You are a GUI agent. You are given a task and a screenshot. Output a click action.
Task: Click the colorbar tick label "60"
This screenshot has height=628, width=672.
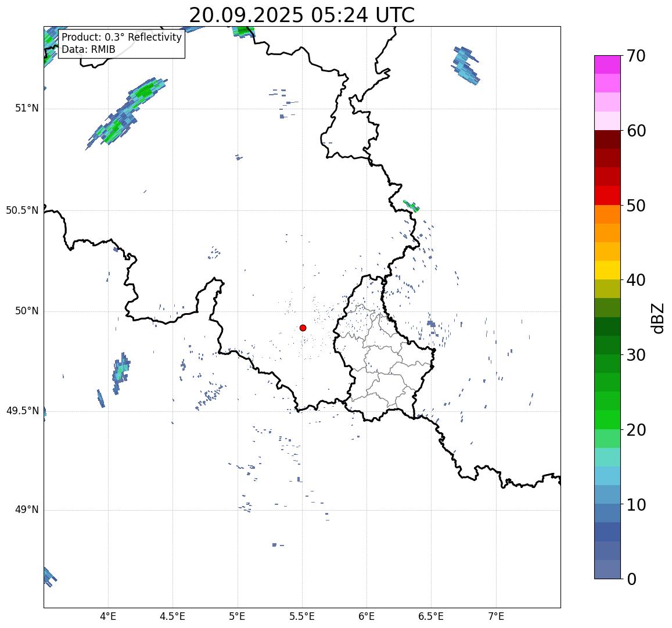[x=636, y=131]
